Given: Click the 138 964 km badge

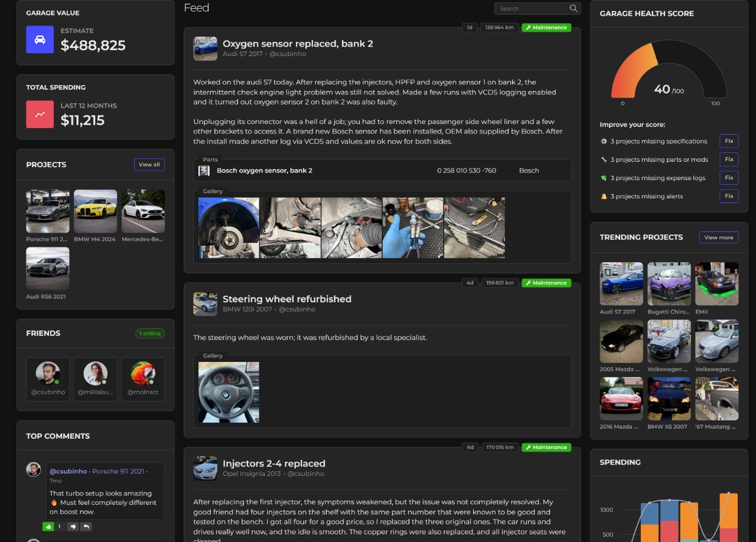Looking at the screenshot, I should (x=500, y=27).
